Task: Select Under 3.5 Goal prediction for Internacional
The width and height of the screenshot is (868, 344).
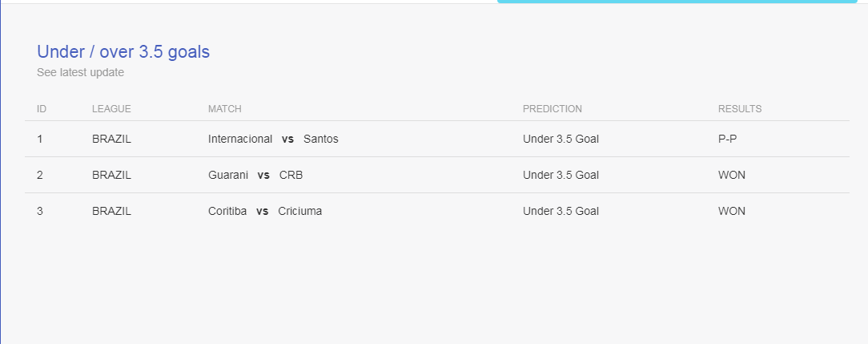Action: pyautogui.click(x=561, y=139)
